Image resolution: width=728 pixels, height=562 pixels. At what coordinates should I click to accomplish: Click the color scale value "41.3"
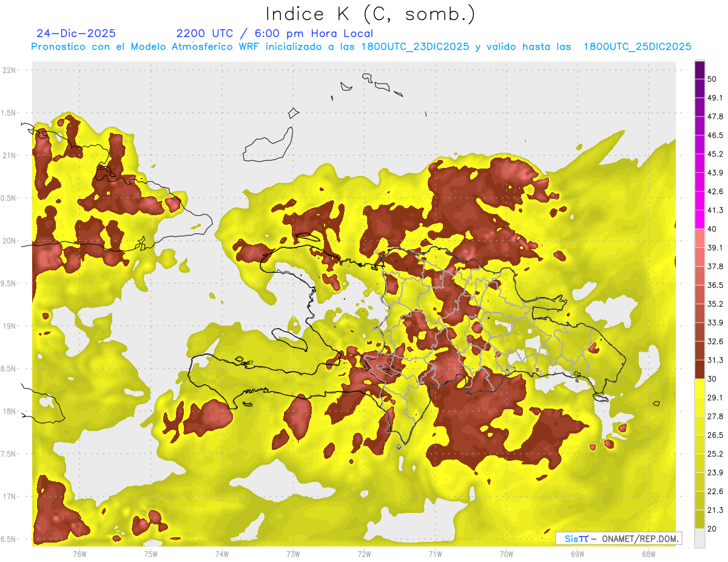tap(715, 210)
